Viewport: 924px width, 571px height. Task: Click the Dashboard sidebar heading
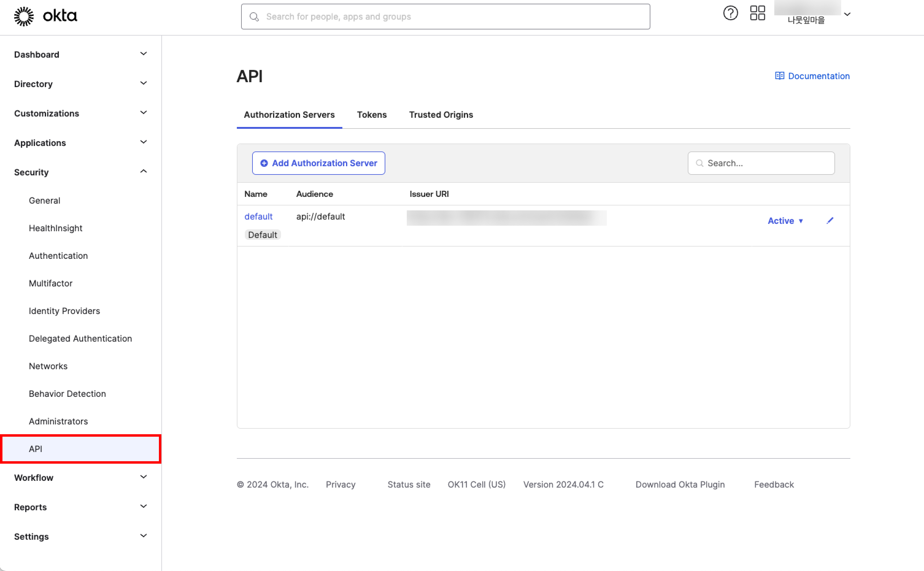coord(37,54)
